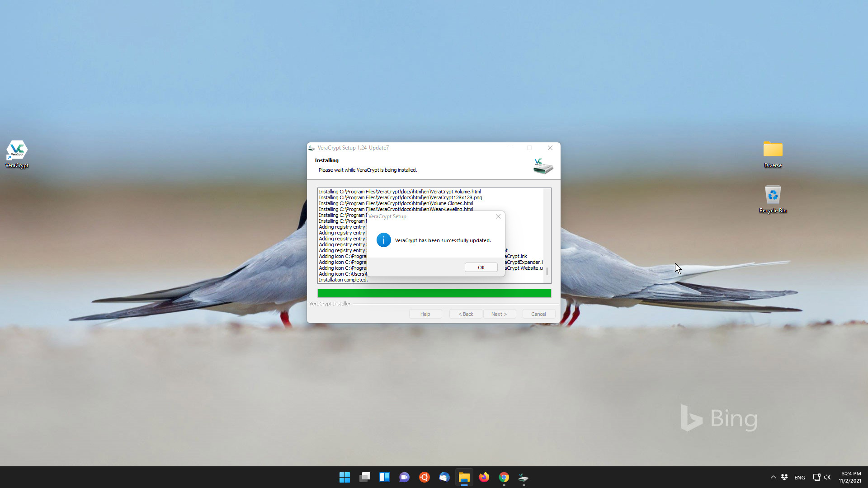Viewport: 868px width, 488px height.
Task: Click the 'VeraCrypt Installer' footer label
Action: tap(330, 304)
